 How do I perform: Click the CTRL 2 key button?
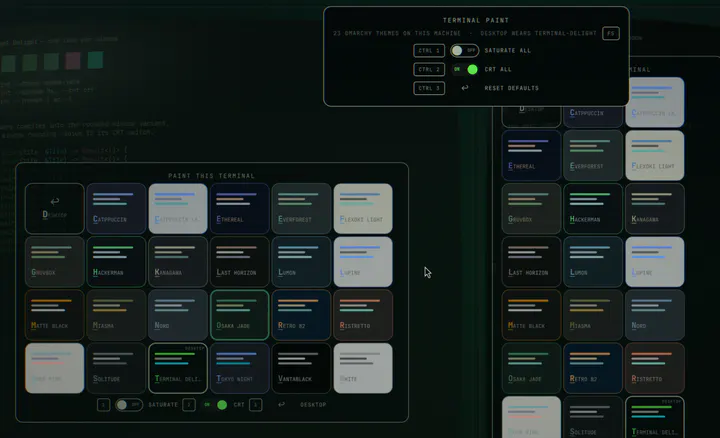[429, 69]
